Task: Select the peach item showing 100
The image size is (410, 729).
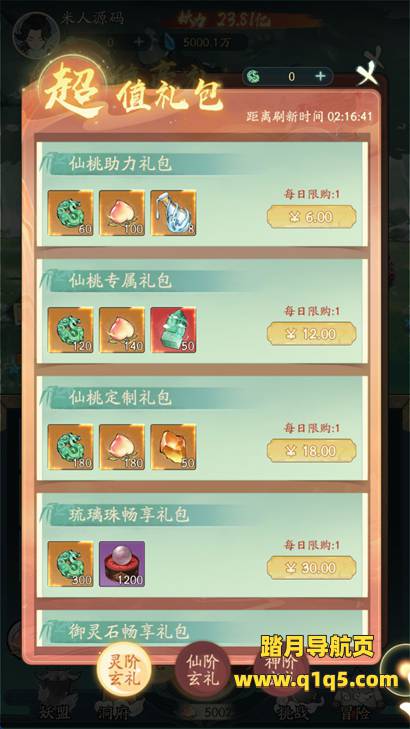Action: pyautogui.click(x=122, y=213)
